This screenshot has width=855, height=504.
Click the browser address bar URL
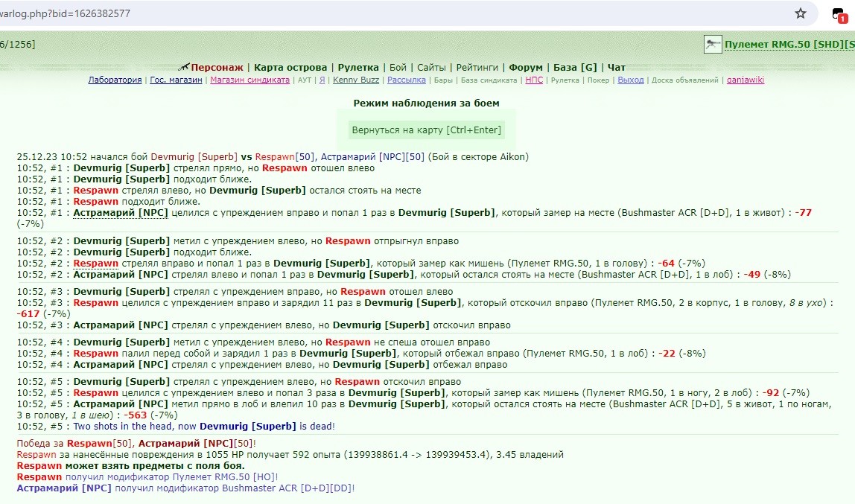tap(66, 13)
